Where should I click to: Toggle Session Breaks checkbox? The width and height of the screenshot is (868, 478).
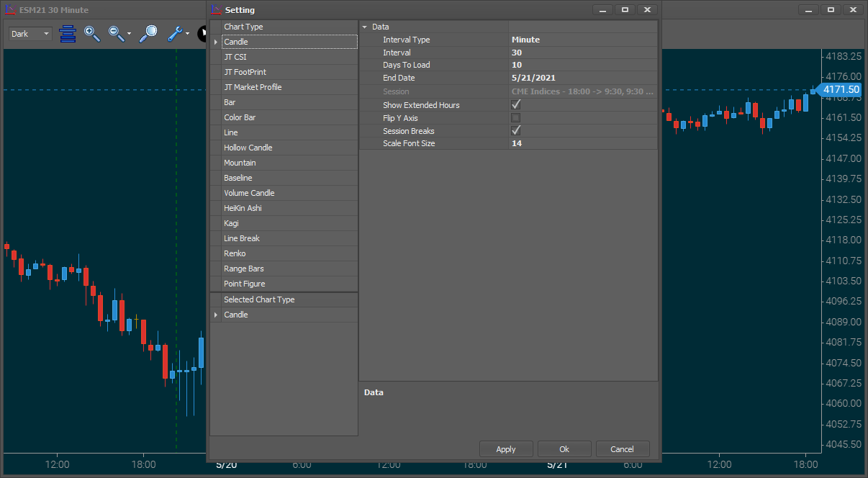[515, 130]
